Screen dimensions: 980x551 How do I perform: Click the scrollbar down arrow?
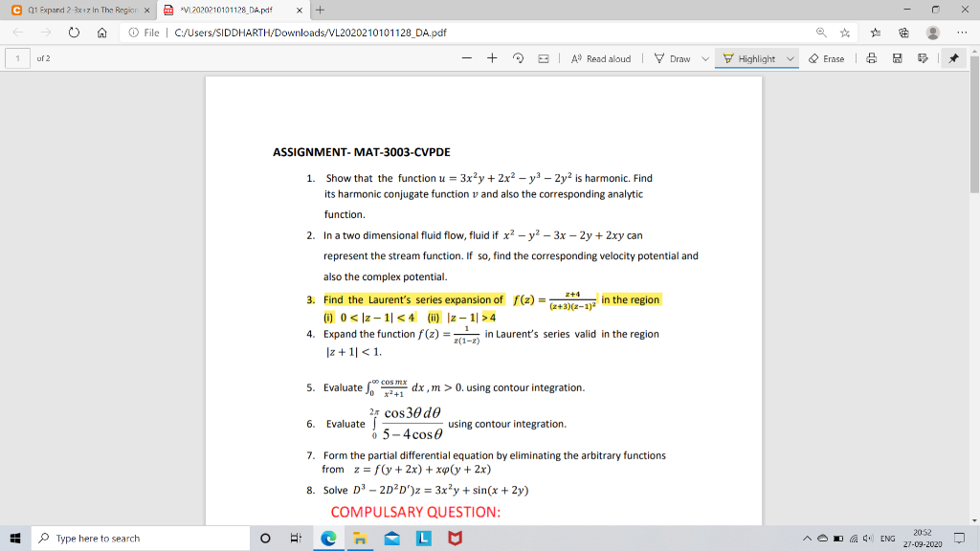[974, 520]
